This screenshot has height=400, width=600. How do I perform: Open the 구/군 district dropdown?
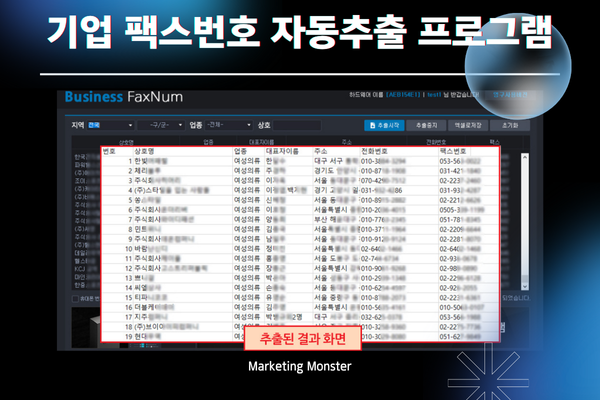coord(161,125)
